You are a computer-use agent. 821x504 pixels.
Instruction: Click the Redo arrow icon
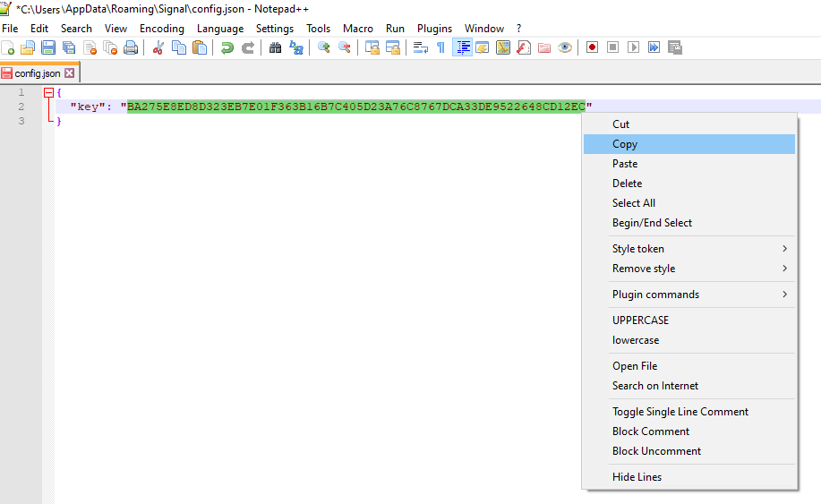point(248,47)
